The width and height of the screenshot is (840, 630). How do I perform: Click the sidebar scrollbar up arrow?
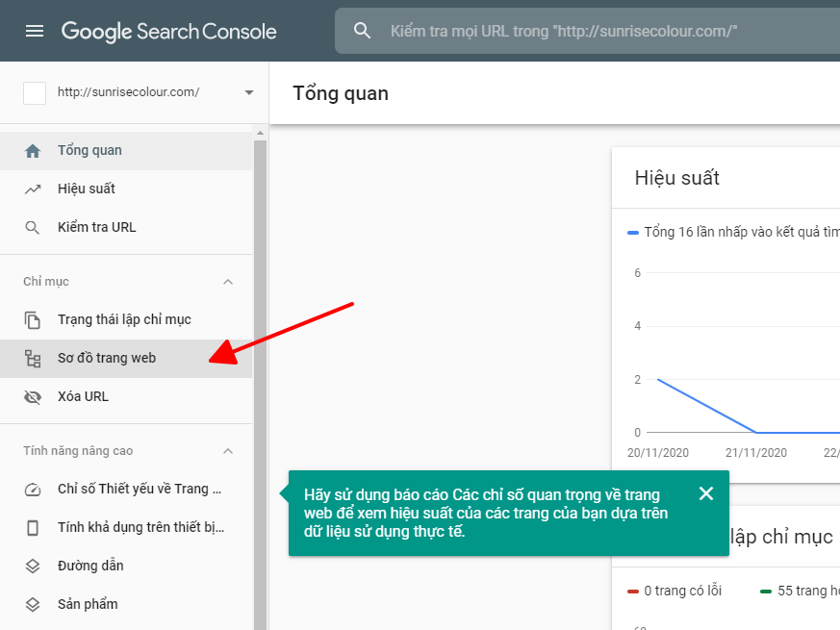tap(261, 133)
